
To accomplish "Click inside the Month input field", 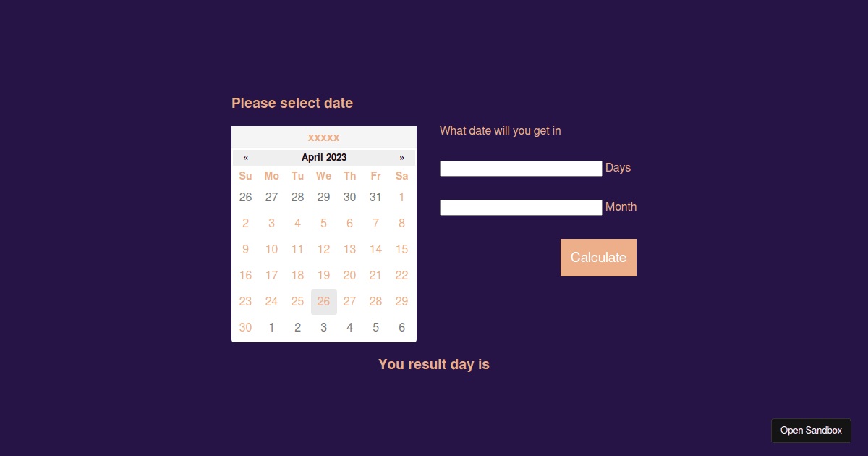I will (520, 207).
